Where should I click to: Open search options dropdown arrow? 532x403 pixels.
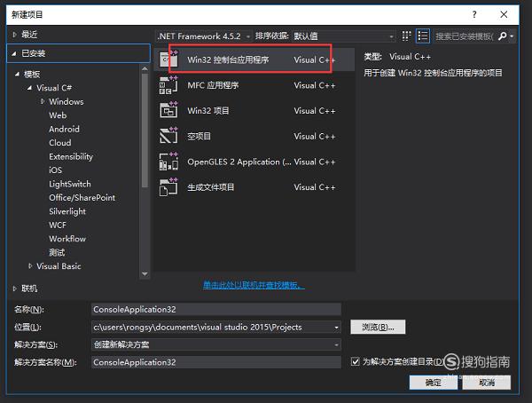tap(512, 36)
